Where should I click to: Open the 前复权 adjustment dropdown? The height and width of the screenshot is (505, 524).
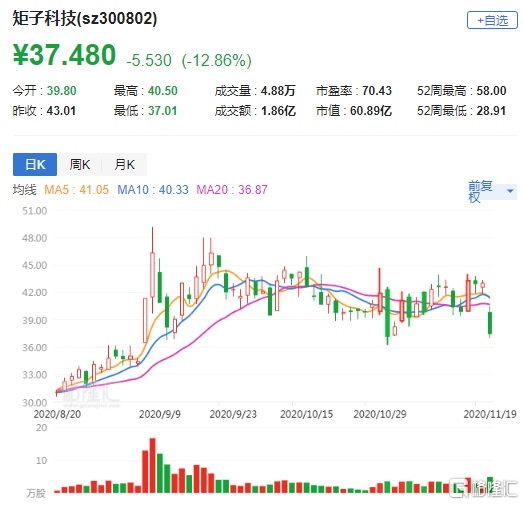(x=492, y=192)
